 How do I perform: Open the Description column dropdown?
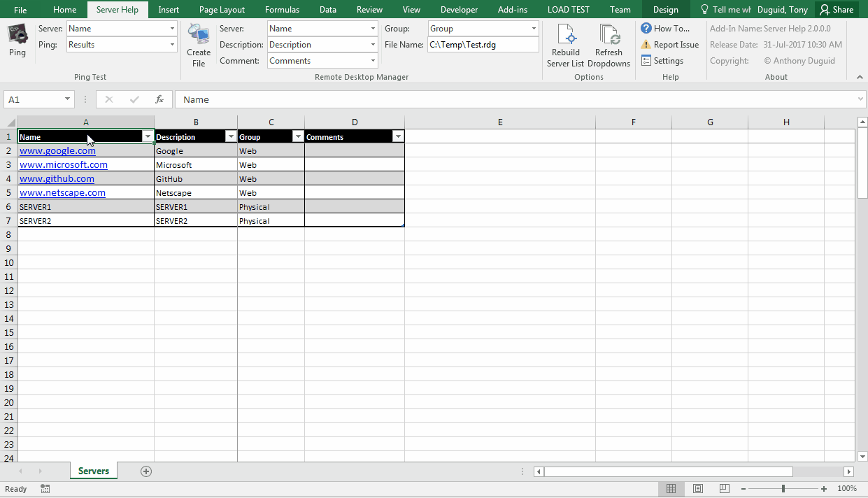tap(373, 45)
